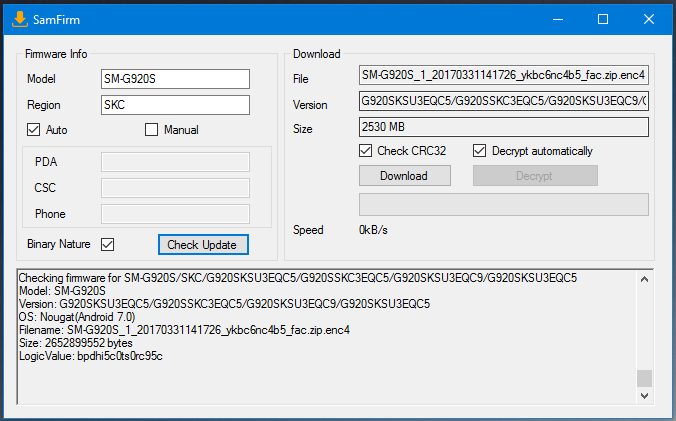
Task: Close the SamFirm window
Action: pyautogui.click(x=649, y=19)
